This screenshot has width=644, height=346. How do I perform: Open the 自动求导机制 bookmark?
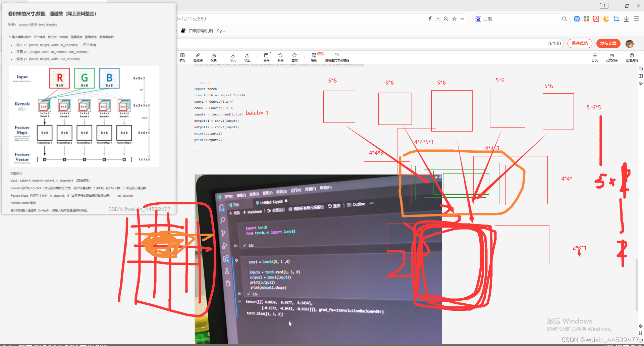click(203, 31)
